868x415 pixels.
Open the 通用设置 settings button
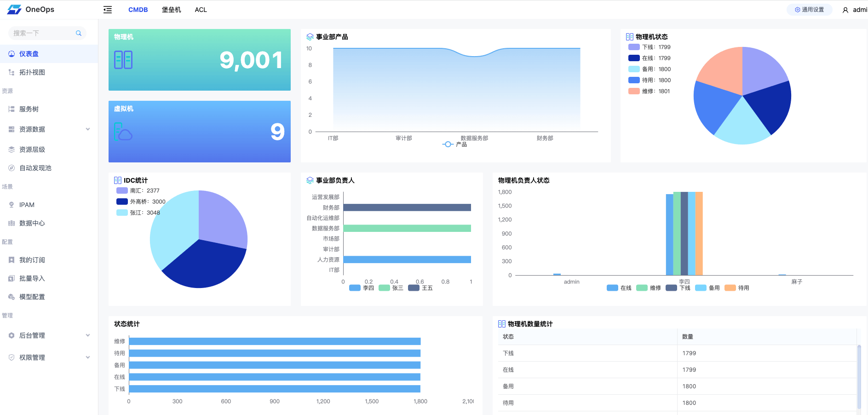(x=809, y=10)
